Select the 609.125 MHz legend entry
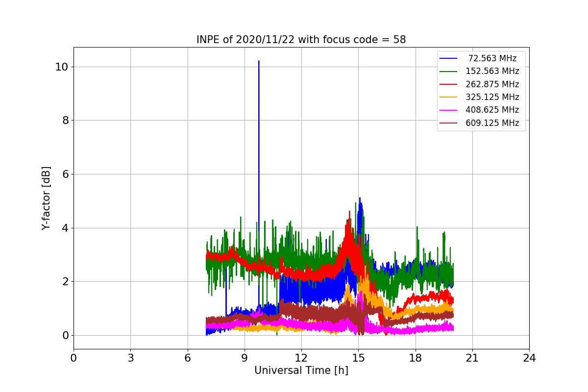Image resolution: width=588 pixels, height=392 pixels. point(478,123)
